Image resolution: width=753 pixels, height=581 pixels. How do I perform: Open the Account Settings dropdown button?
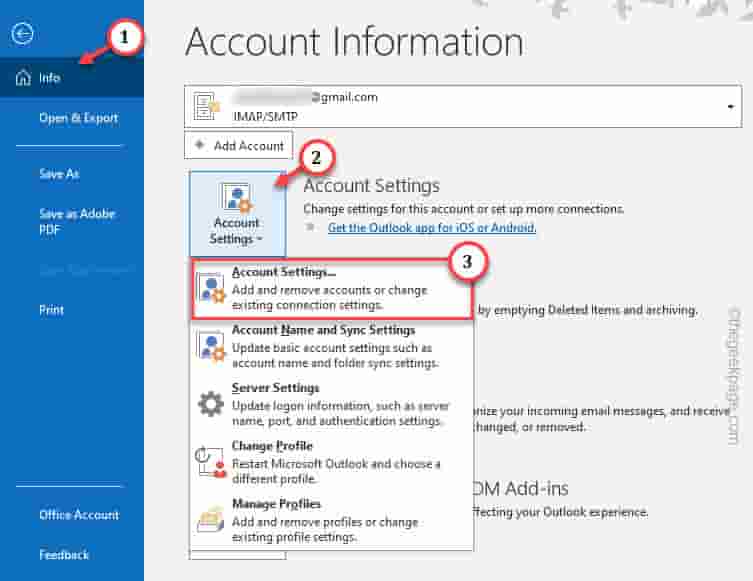[238, 214]
